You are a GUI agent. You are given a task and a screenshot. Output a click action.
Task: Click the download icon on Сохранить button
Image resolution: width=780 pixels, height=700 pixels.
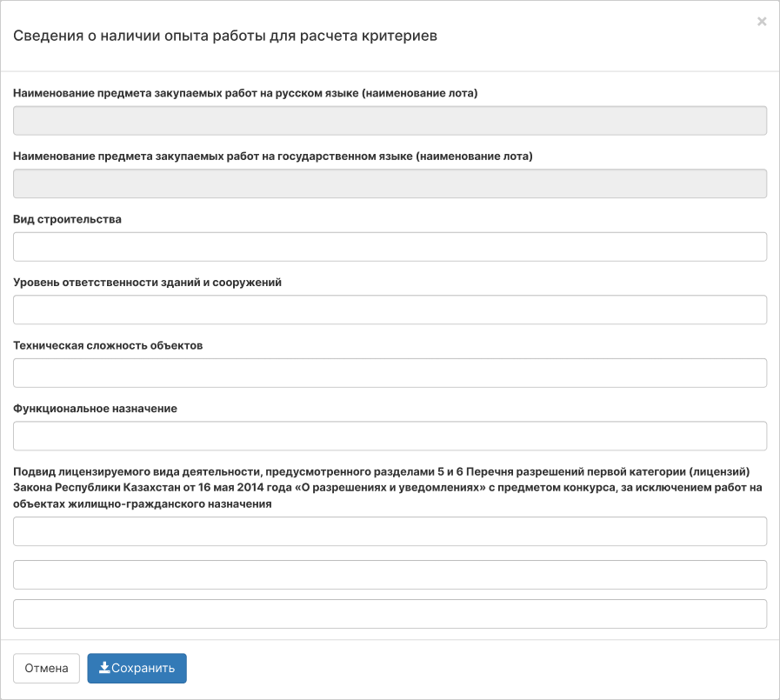pyautogui.click(x=104, y=667)
